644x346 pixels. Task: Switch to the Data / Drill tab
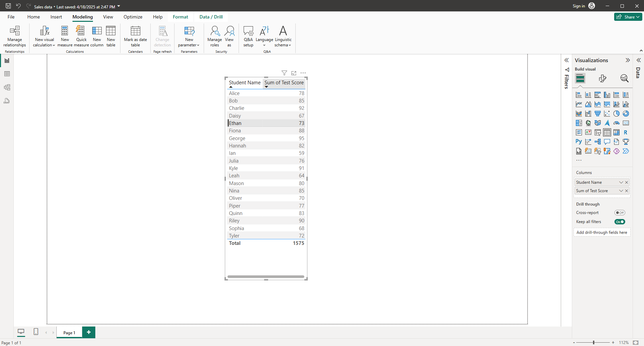point(211,17)
